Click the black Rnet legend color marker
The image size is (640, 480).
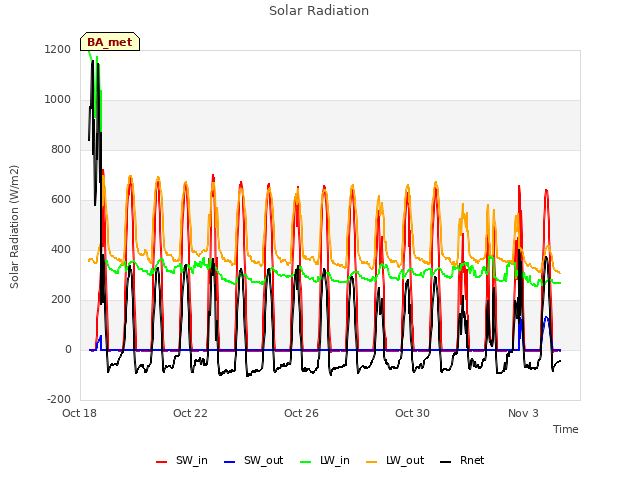coord(446,462)
